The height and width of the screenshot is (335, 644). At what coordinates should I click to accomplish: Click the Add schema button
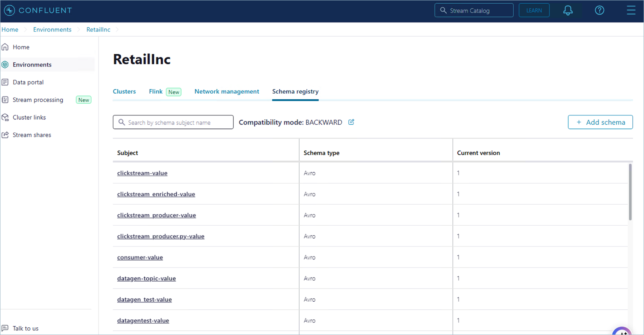pos(600,122)
